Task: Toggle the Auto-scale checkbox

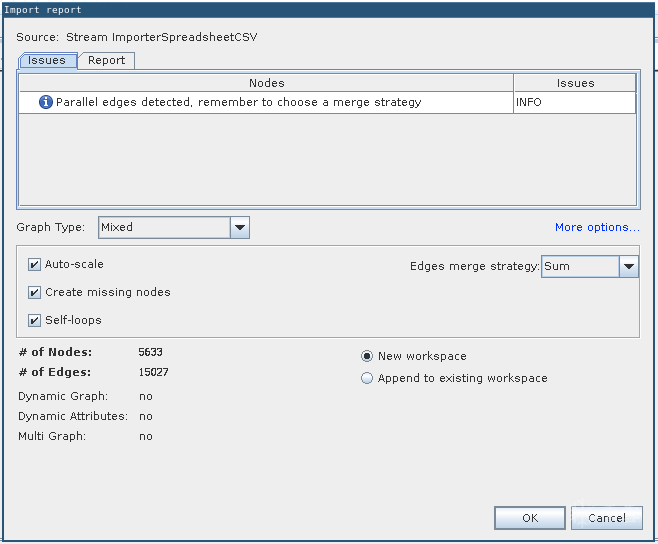Action: coord(35,265)
